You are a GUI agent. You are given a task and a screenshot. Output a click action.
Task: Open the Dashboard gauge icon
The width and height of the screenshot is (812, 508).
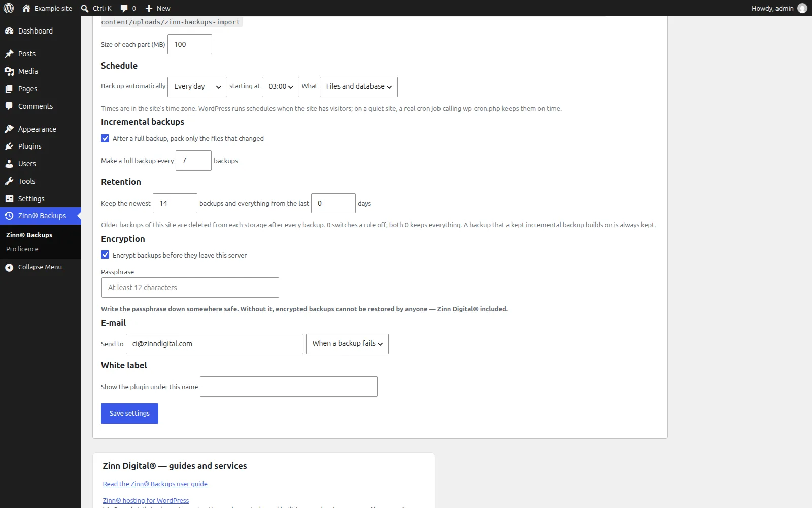(x=9, y=31)
